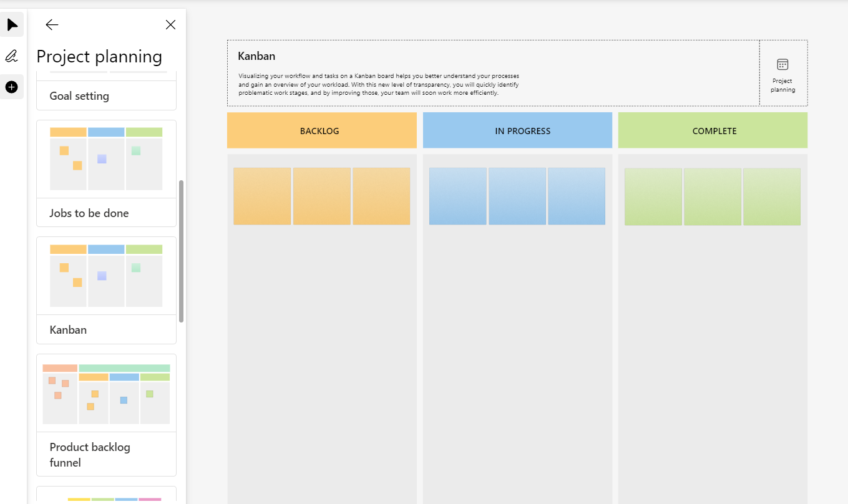Select the pointer arrow tool

(x=12, y=25)
